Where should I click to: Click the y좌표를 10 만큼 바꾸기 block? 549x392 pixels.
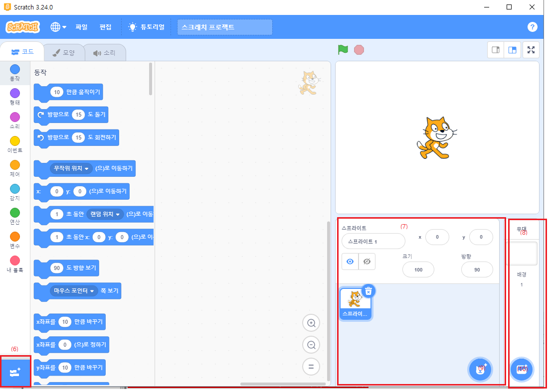click(70, 368)
